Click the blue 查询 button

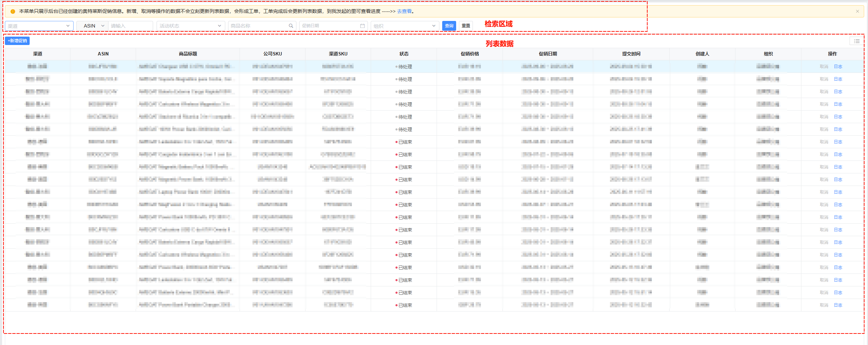pos(449,26)
